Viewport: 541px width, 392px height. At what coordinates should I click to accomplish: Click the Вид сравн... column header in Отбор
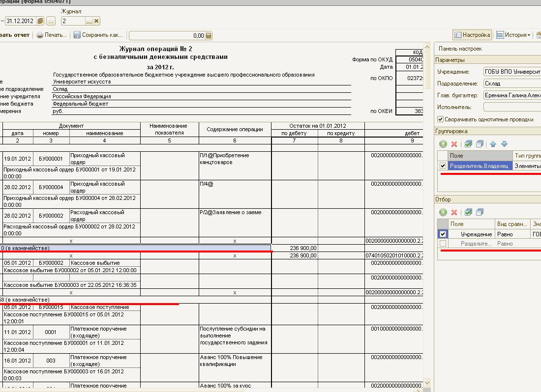[512, 224]
